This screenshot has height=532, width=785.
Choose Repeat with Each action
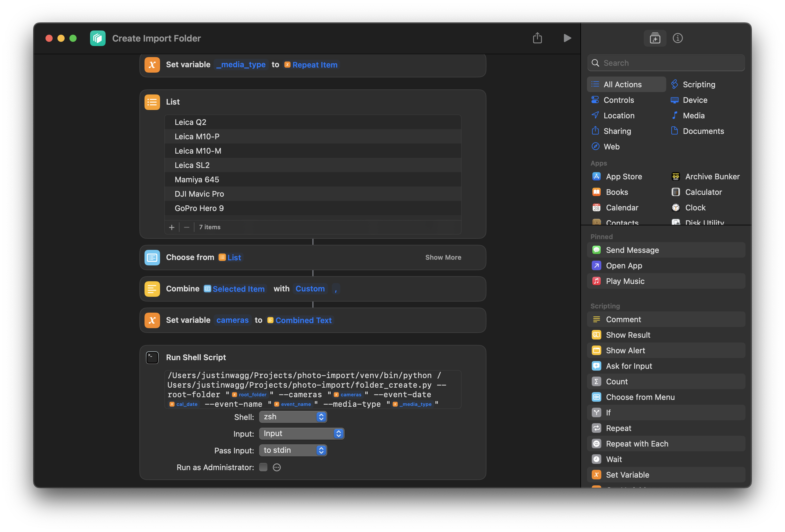click(637, 444)
